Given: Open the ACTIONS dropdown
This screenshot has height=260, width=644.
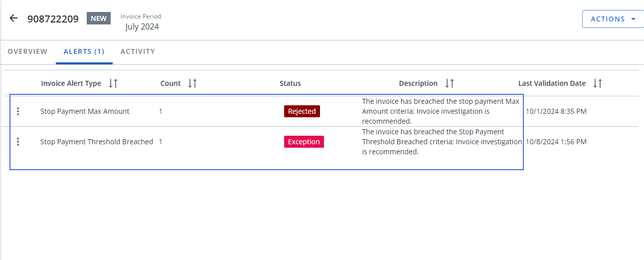Looking at the screenshot, I should coord(613,19).
